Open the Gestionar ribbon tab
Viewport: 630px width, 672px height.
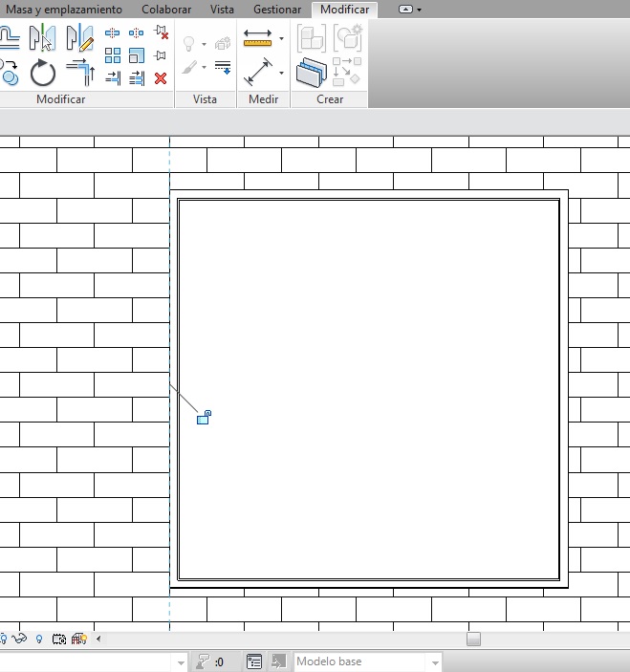click(277, 10)
